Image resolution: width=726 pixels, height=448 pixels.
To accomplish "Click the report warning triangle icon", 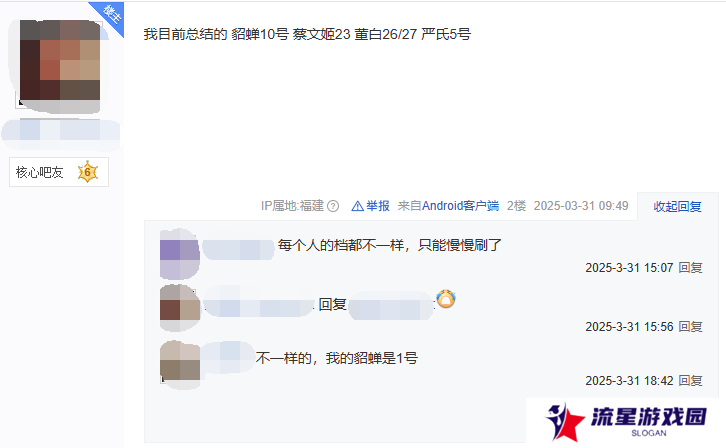I will coord(357,206).
